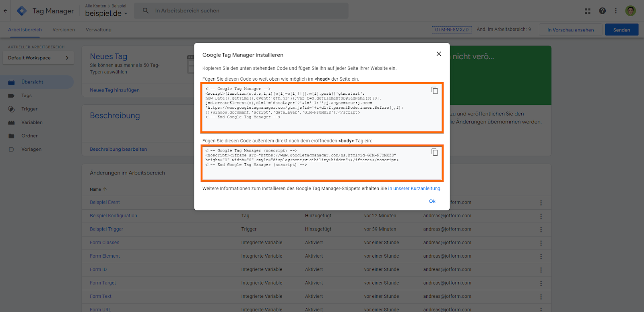This screenshot has height=312, width=644.
Task: Click 'Hinzugefügt' in Beispiel Konfiguration row
Action: [x=318, y=216]
